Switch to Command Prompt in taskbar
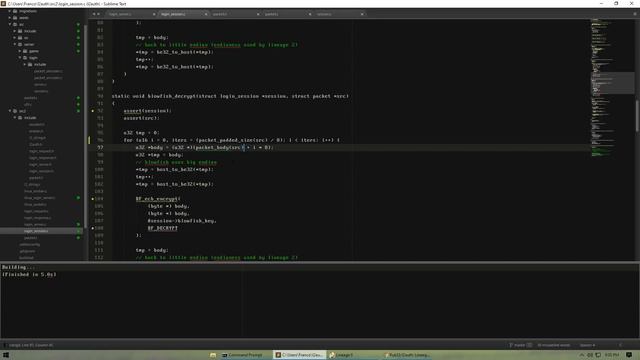 tap(245, 355)
